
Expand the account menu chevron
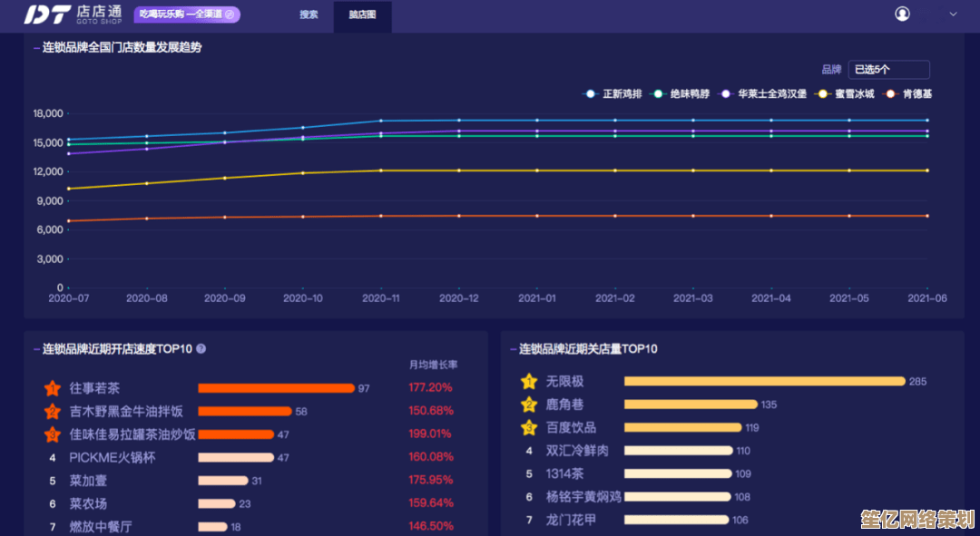[953, 14]
